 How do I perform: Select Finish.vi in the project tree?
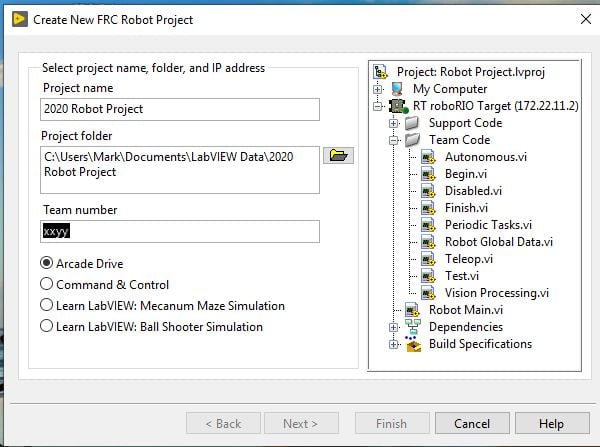tap(466, 208)
